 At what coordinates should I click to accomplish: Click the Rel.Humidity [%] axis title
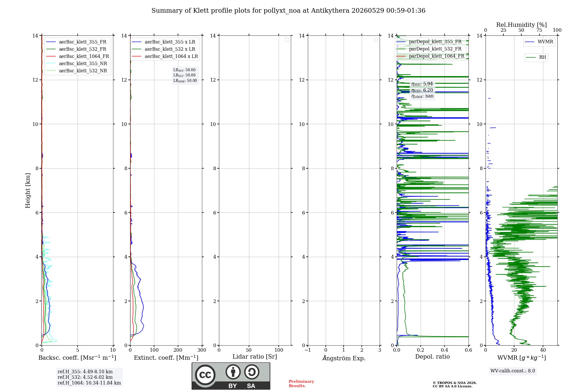click(522, 25)
